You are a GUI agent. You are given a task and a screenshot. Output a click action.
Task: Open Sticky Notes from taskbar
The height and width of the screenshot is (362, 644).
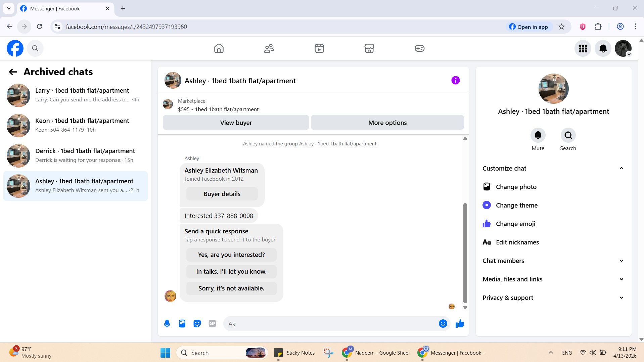click(x=294, y=353)
